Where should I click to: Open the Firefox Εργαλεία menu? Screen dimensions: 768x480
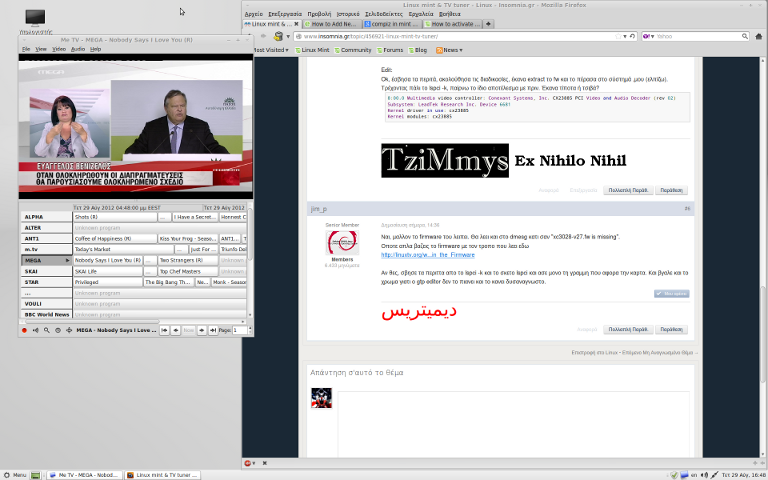pos(421,14)
